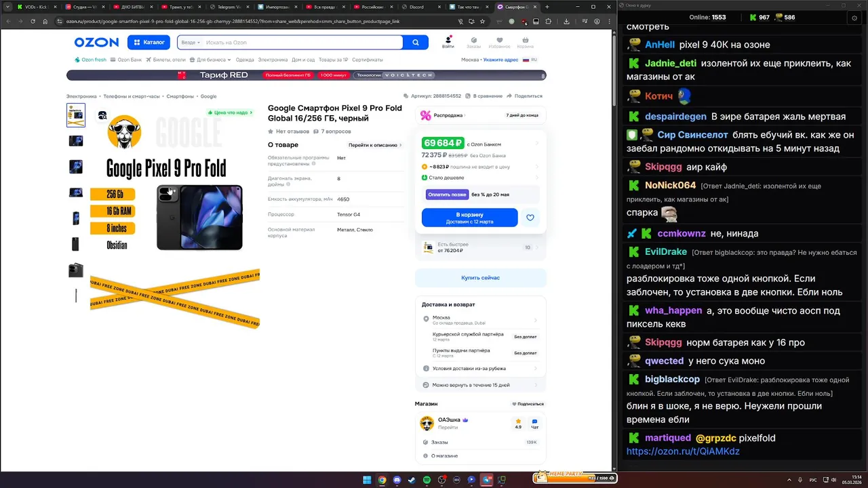Open new browser tab plus button
This screenshot has width=868, height=488.
(x=547, y=7)
